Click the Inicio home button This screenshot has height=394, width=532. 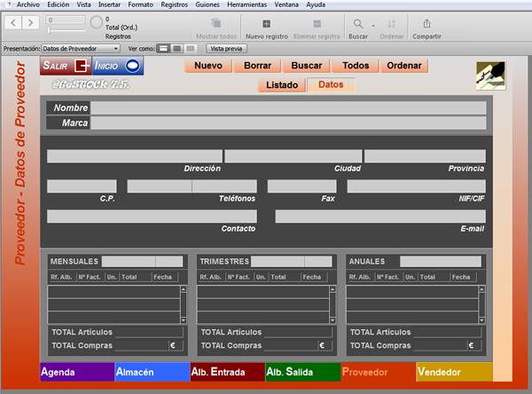coord(118,66)
